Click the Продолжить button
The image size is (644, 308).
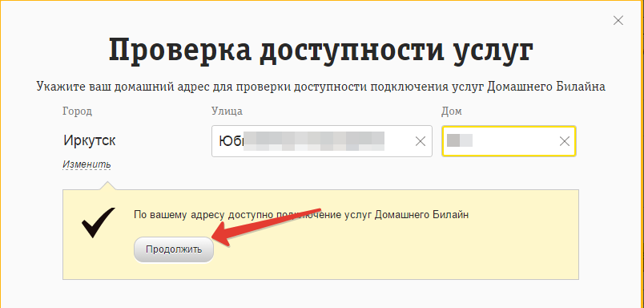tap(174, 249)
